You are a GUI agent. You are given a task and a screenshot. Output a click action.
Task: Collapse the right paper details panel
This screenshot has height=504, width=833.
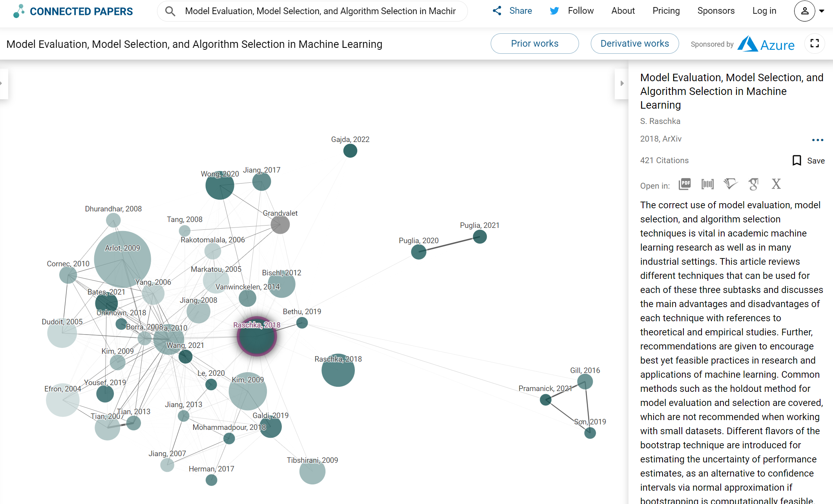(x=622, y=84)
